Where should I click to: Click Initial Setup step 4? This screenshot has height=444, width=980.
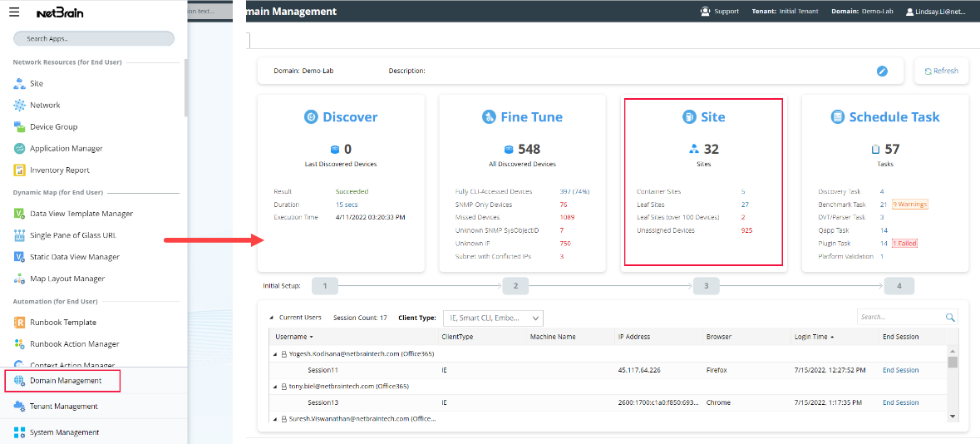[x=899, y=286]
